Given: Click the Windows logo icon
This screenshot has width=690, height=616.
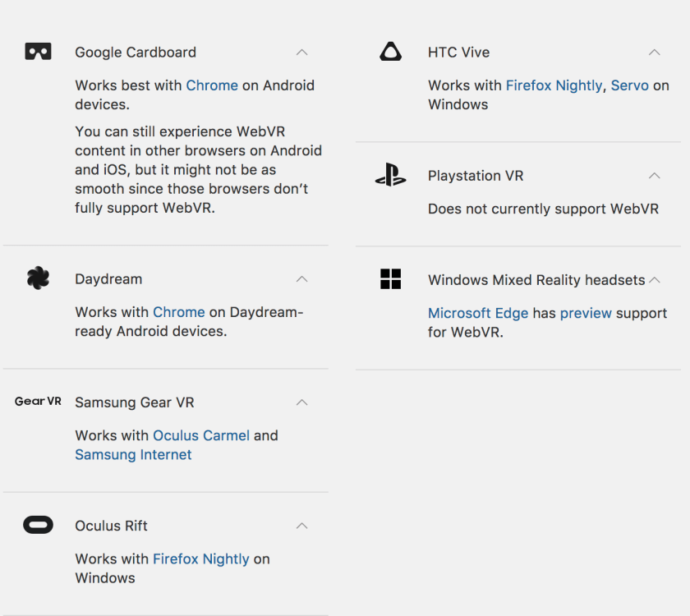Looking at the screenshot, I should coord(391,279).
